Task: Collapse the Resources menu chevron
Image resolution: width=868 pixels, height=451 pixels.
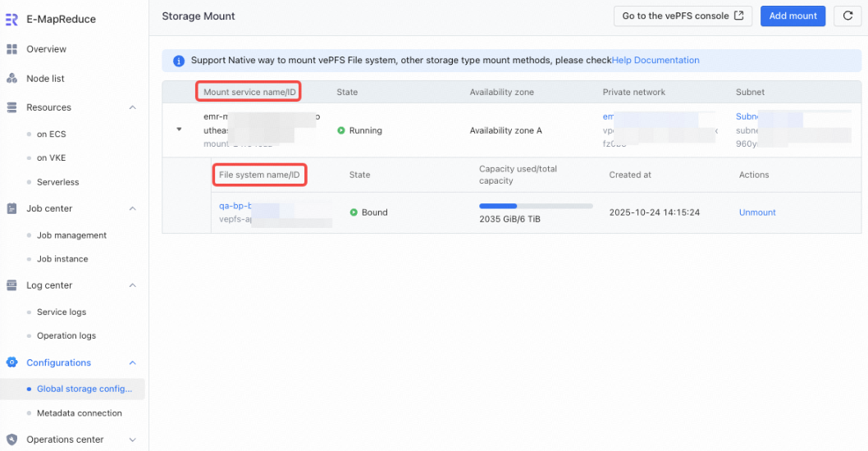Action: coord(132,107)
